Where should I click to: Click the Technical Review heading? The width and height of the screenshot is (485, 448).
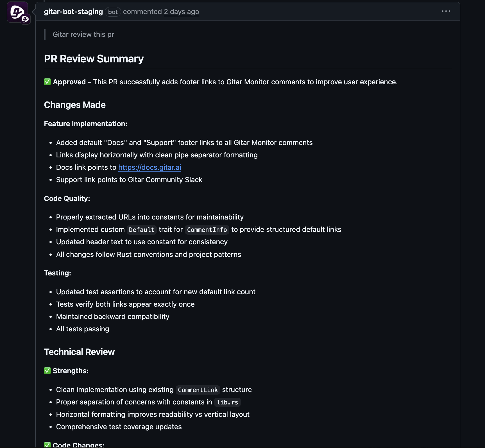(x=79, y=352)
